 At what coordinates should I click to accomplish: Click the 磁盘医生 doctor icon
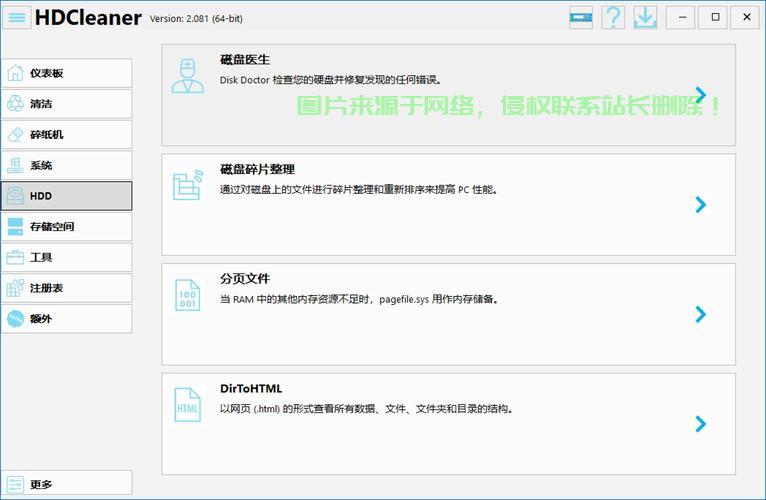[x=188, y=76]
